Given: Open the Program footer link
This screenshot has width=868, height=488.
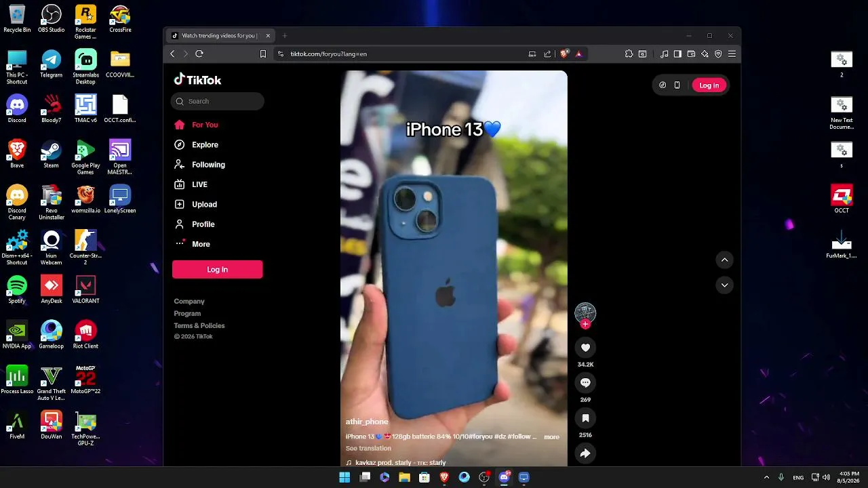Looking at the screenshot, I should [187, 314].
